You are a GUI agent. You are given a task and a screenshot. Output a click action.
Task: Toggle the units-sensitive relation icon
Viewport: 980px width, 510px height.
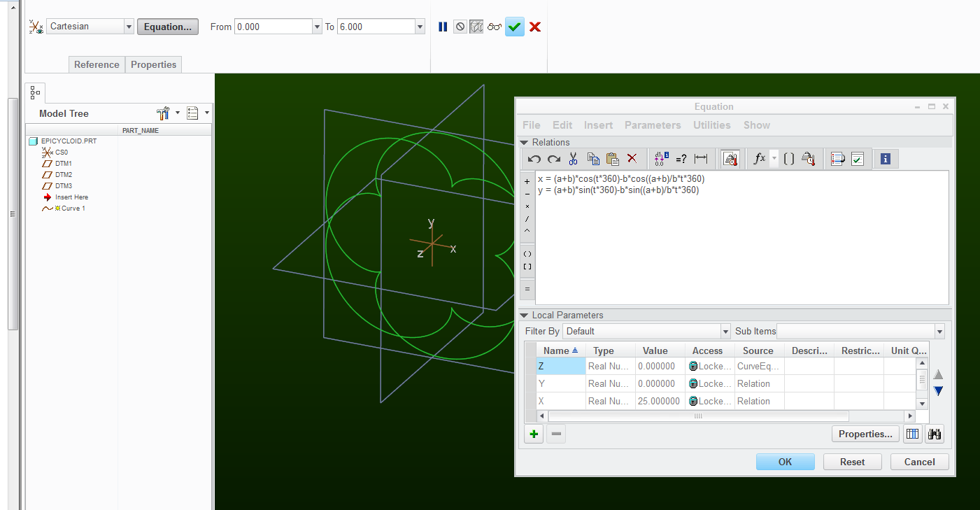click(730, 159)
